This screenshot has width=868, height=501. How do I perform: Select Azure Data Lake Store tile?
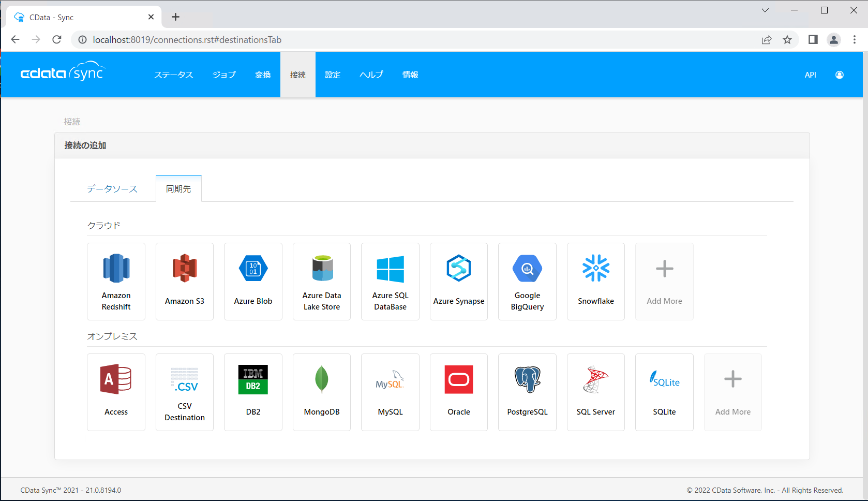pyautogui.click(x=322, y=282)
